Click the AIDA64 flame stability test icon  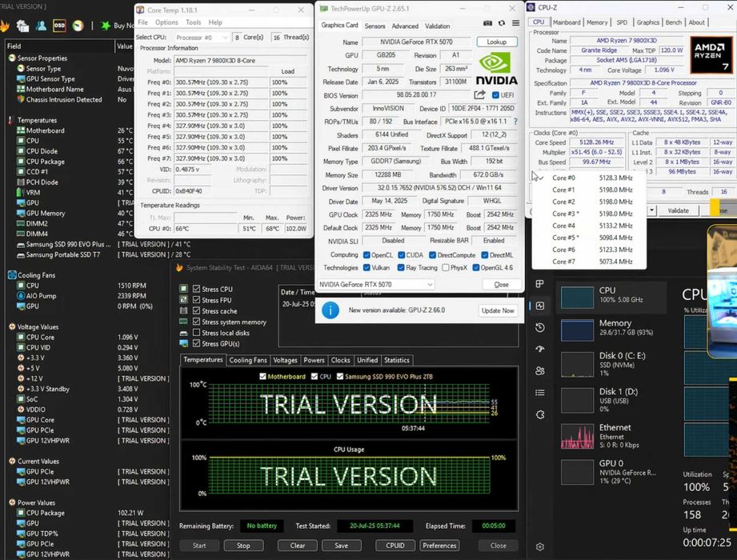click(x=4, y=26)
